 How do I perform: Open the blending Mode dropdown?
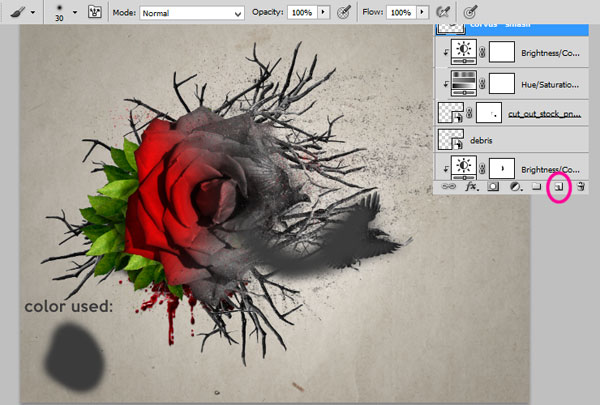(191, 13)
